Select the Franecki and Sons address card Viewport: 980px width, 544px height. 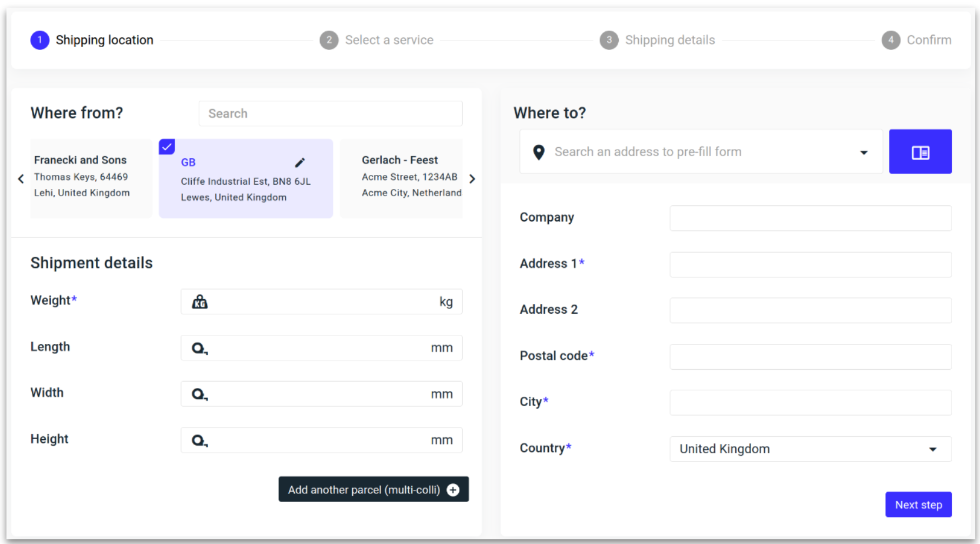tap(91, 178)
